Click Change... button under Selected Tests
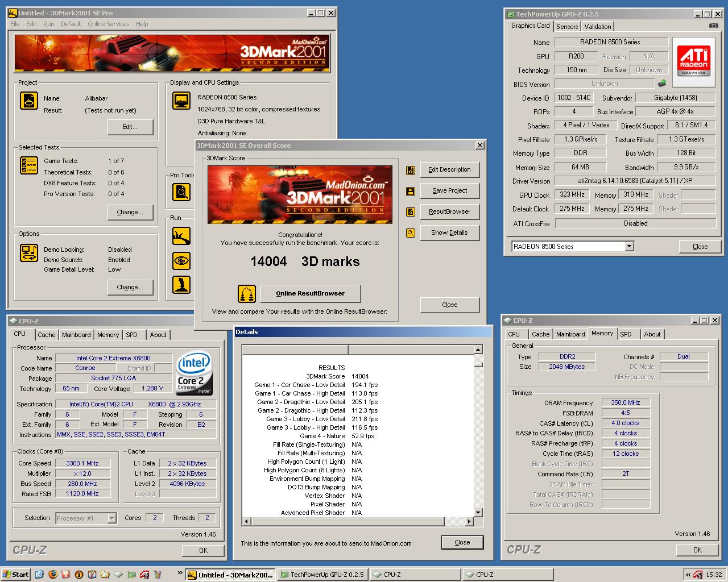 pyautogui.click(x=130, y=212)
